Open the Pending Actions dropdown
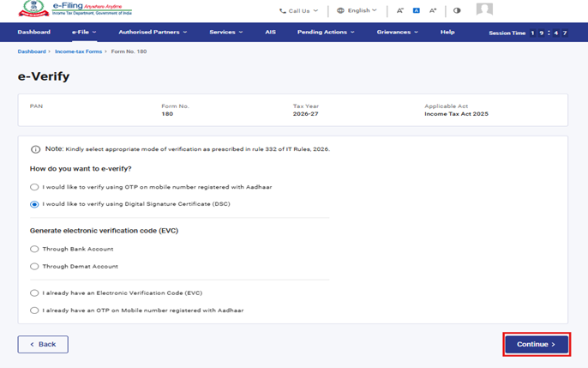This screenshot has width=588, height=368. [x=326, y=33]
